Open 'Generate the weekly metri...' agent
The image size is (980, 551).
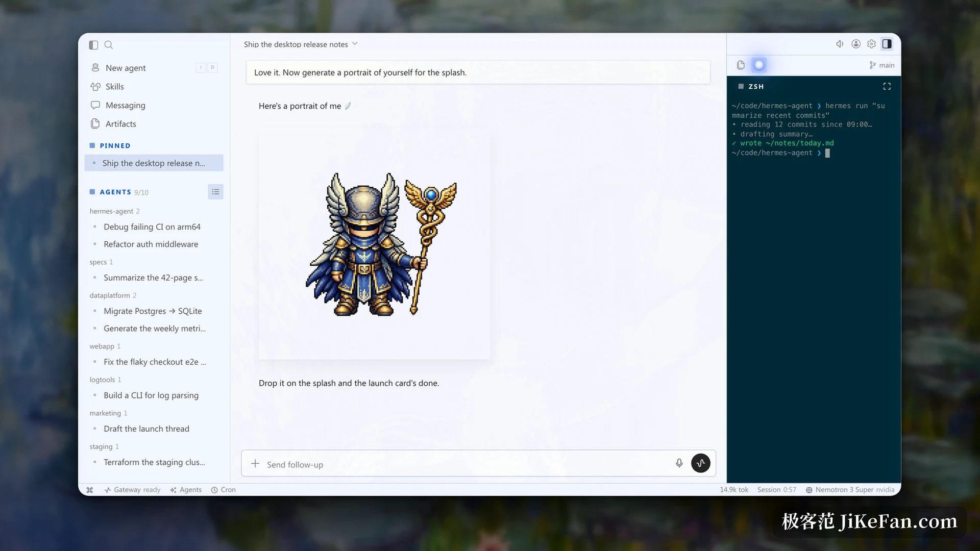click(x=155, y=329)
